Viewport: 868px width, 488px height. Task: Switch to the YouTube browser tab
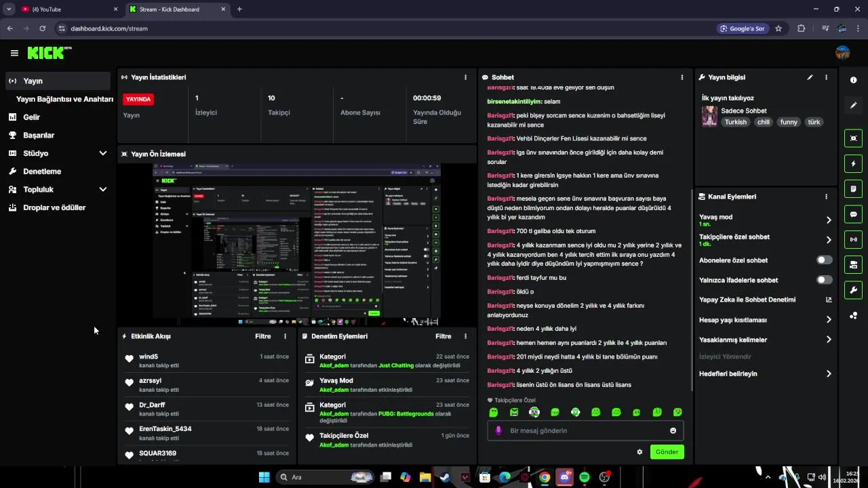click(68, 9)
